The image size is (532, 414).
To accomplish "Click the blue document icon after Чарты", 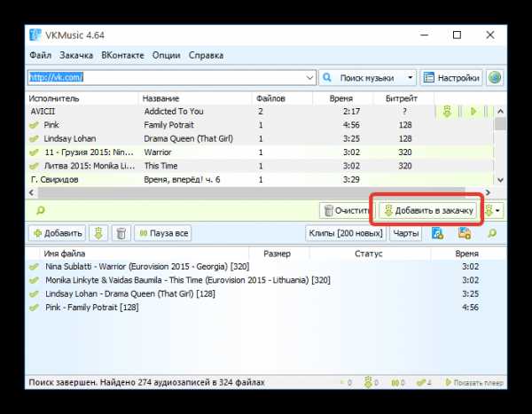I will 437,233.
